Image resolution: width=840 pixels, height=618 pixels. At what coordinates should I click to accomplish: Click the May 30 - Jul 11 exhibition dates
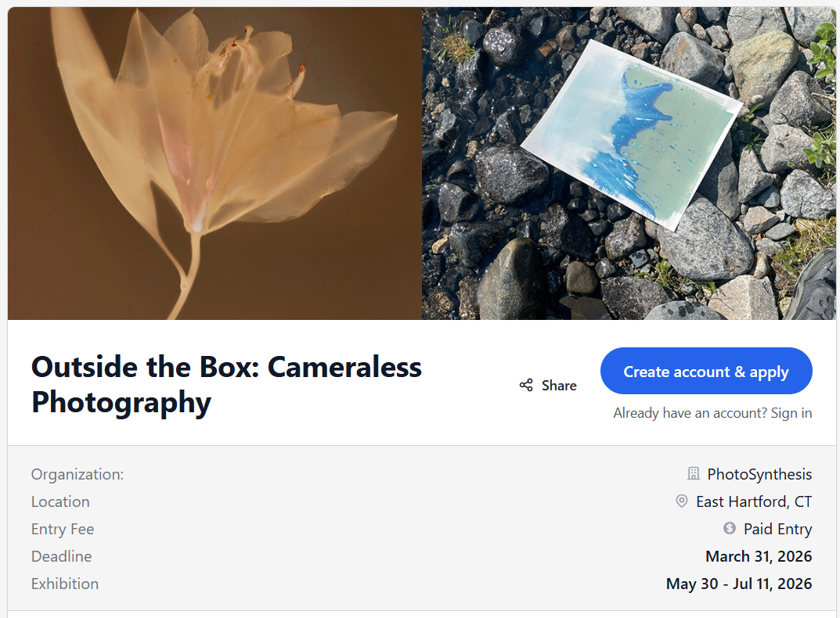[739, 584]
